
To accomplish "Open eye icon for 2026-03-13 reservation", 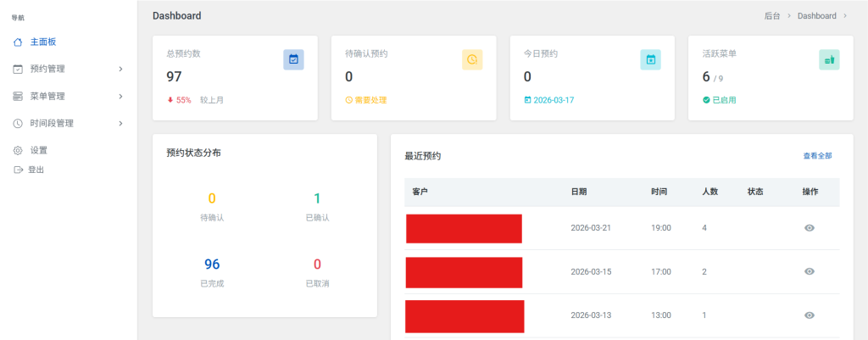I will [x=810, y=315].
